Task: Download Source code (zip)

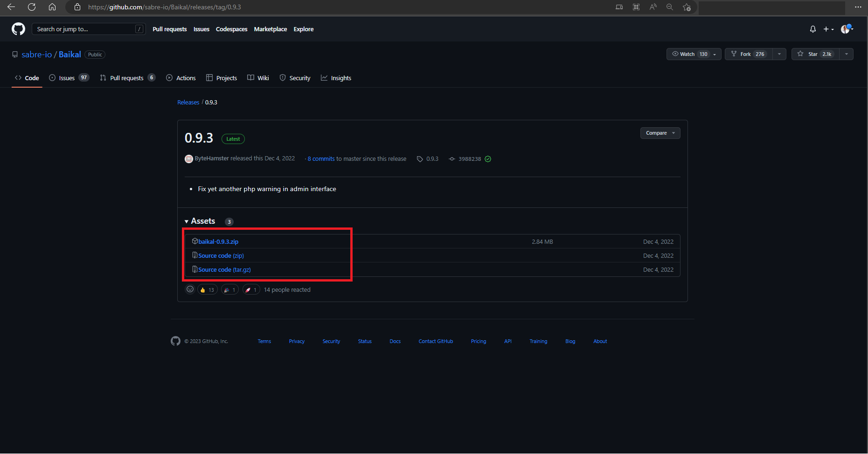Action: (221, 255)
